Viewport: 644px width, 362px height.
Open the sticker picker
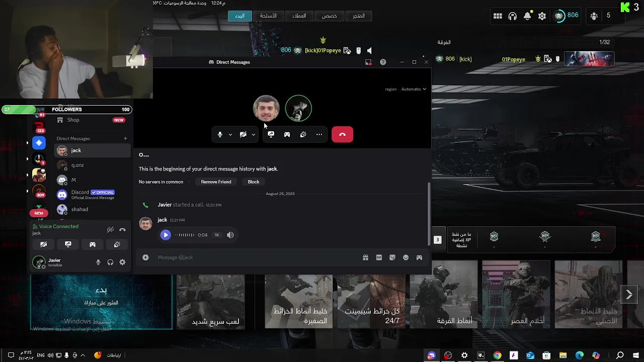(x=392, y=257)
